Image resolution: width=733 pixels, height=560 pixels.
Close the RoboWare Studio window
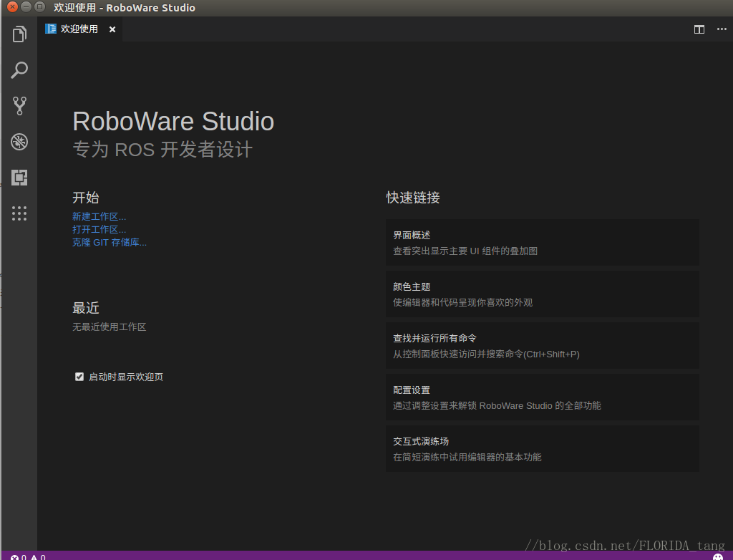click(13, 7)
